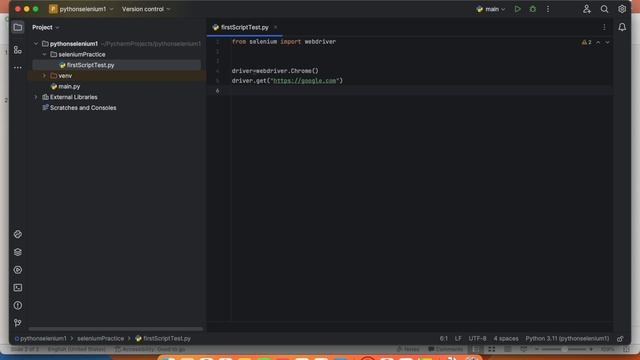This screenshot has height=360, width=640.
Task: Open cursor position 6:1 widget
Action: tap(444, 338)
